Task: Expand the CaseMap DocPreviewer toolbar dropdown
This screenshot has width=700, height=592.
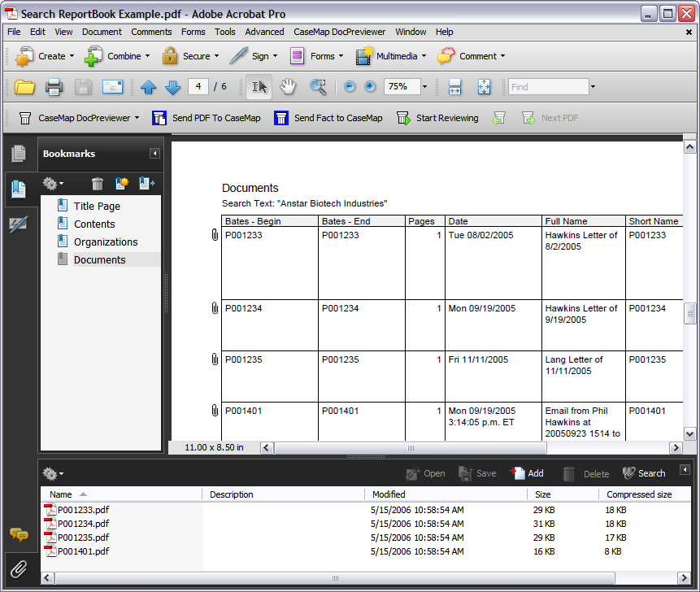Action: click(137, 118)
